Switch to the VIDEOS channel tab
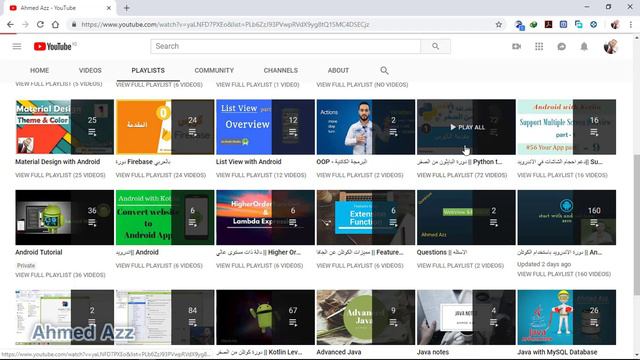This screenshot has height=360, width=640. [x=90, y=70]
